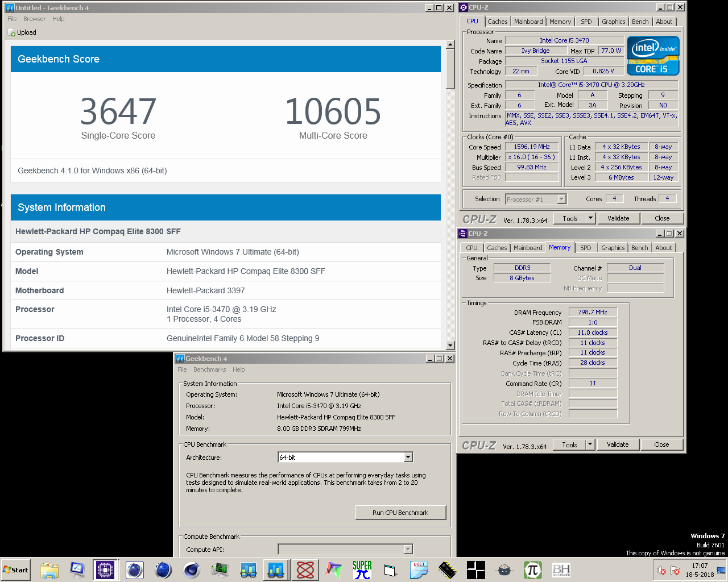
Task: Open Bench tab in lower CPU-Z window
Action: 639,248
